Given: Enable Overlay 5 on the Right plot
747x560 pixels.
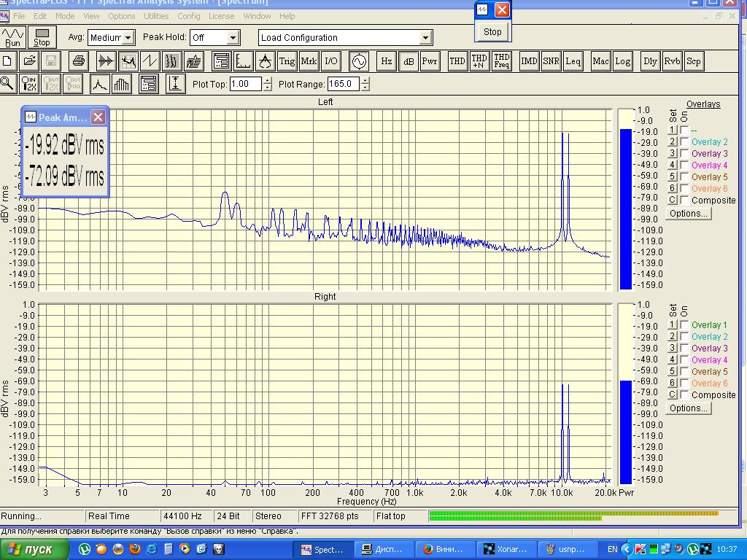Looking at the screenshot, I should (x=684, y=372).
